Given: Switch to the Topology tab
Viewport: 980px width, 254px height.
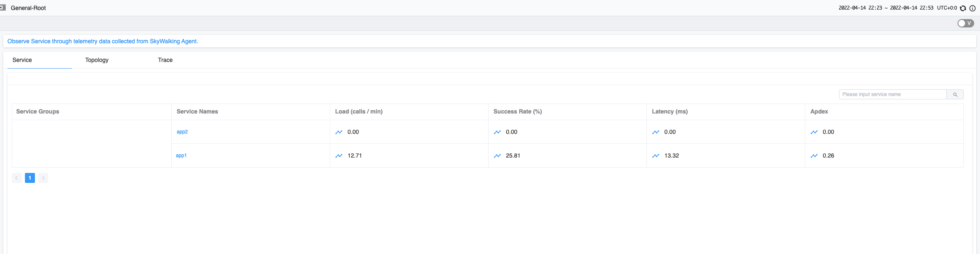Looking at the screenshot, I should 97,60.
